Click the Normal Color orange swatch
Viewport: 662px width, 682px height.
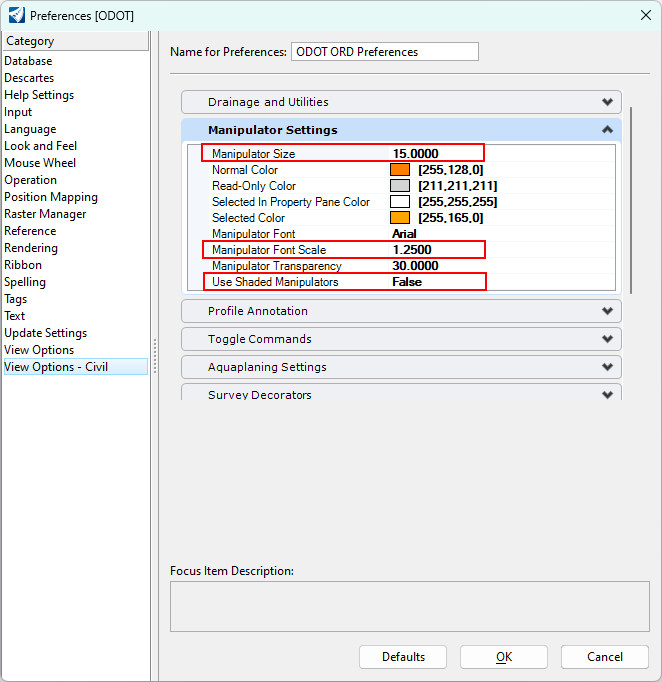pyautogui.click(x=400, y=170)
